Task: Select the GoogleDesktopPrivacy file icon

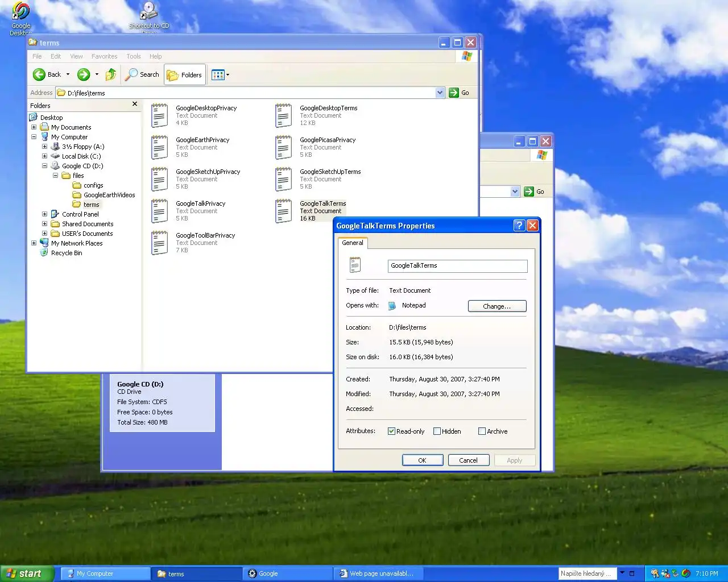Action: 160,115
